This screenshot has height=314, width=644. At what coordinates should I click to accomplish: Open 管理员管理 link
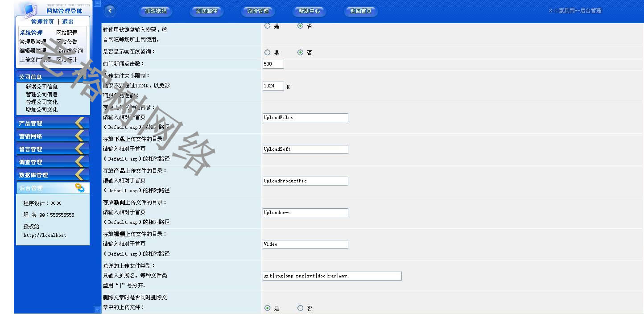pos(33,42)
